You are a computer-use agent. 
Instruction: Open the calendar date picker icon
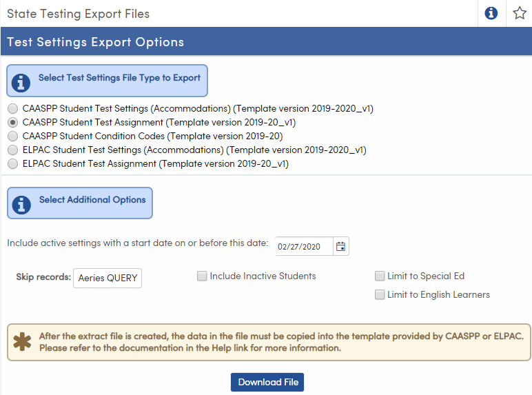tap(340, 246)
